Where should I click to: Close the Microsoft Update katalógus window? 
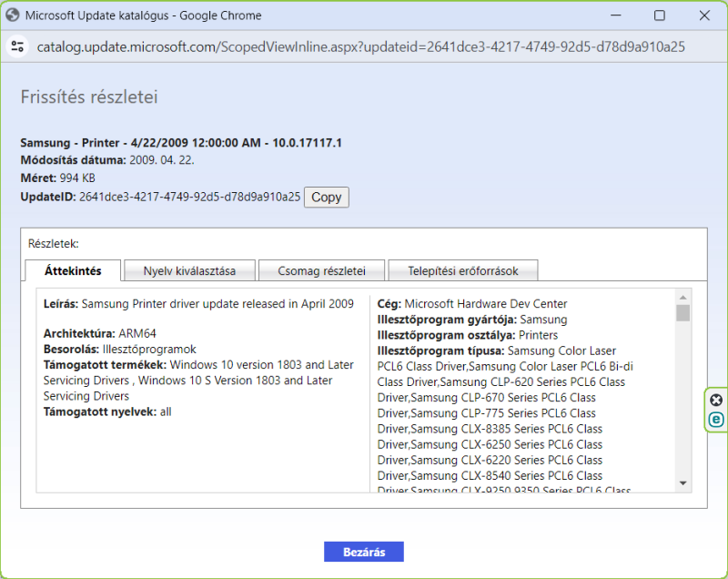703,15
